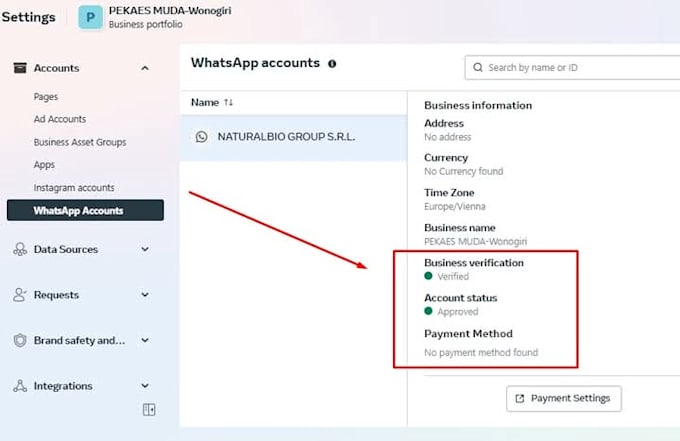Click the WhatsApp icon beside NATURALBIO GROUP
This screenshot has width=680, height=441.
201,136
